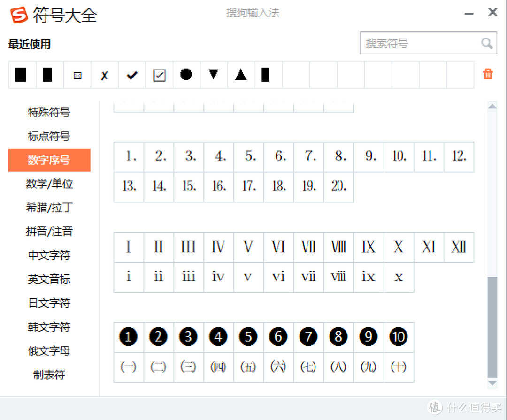Screen dimensions: 507x420
Task: Click the scrollbar up arrow
Action: point(492,106)
